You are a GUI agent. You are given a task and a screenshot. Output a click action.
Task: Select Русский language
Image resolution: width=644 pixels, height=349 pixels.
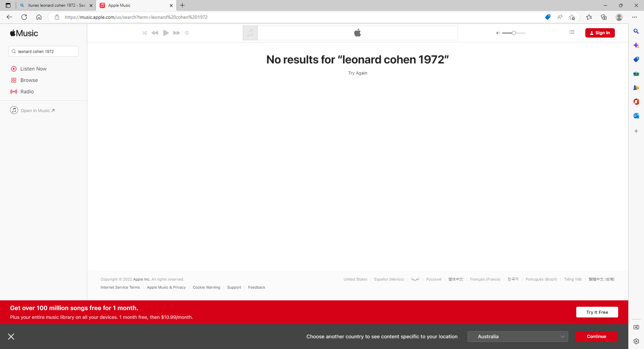434,279
